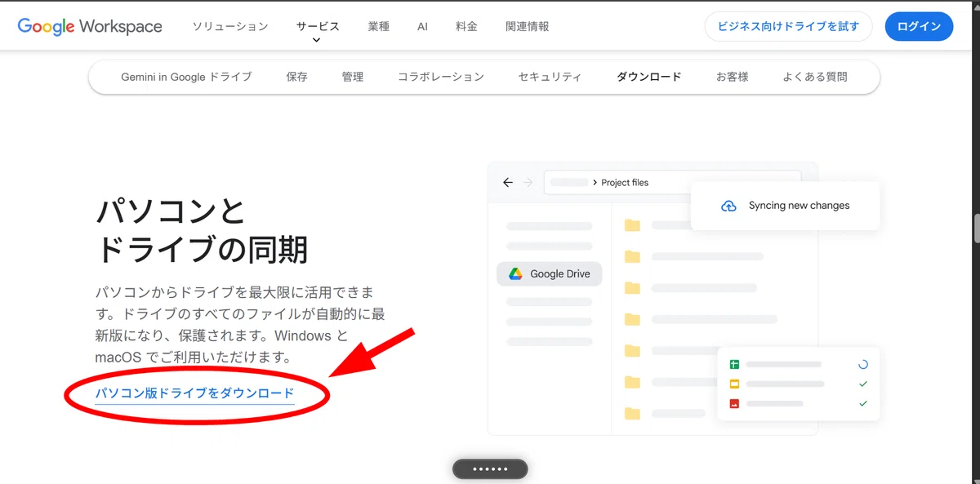
Task: Jump to the 保存 section
Action: 297,77
